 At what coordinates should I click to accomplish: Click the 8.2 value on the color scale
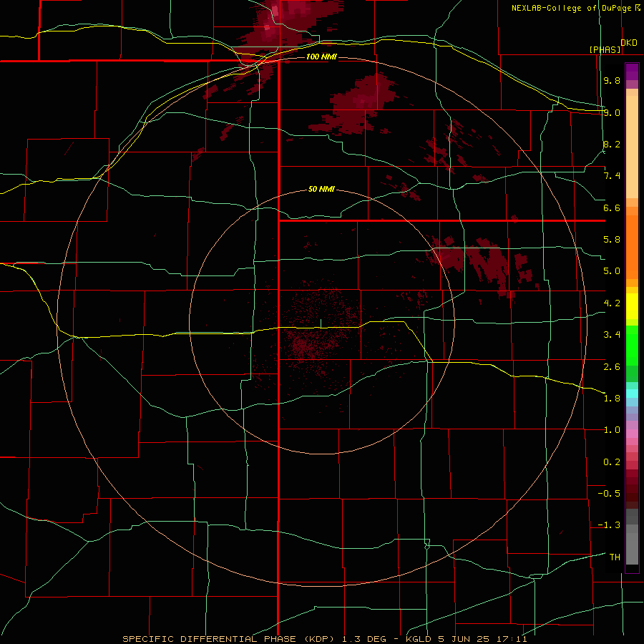coord(612,144)
